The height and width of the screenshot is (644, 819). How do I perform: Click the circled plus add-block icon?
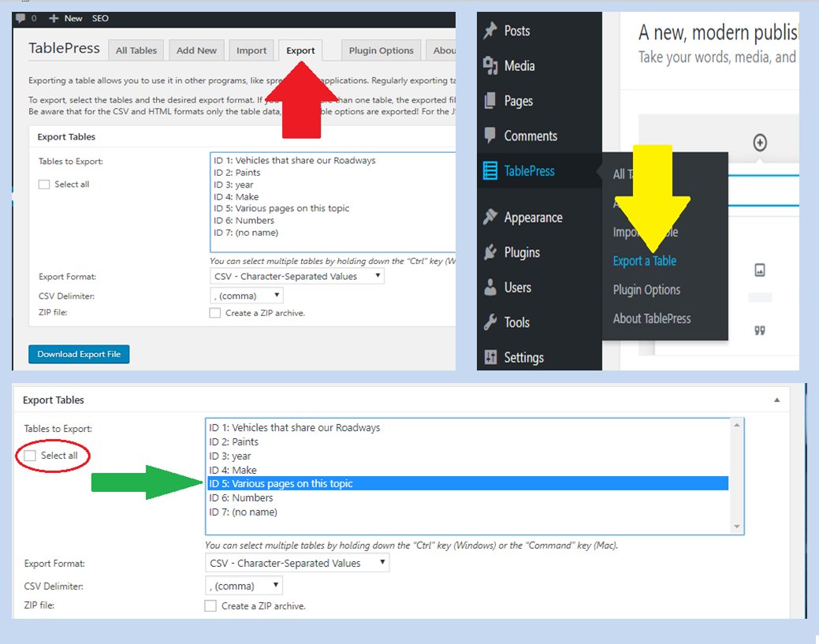point(760,142)
